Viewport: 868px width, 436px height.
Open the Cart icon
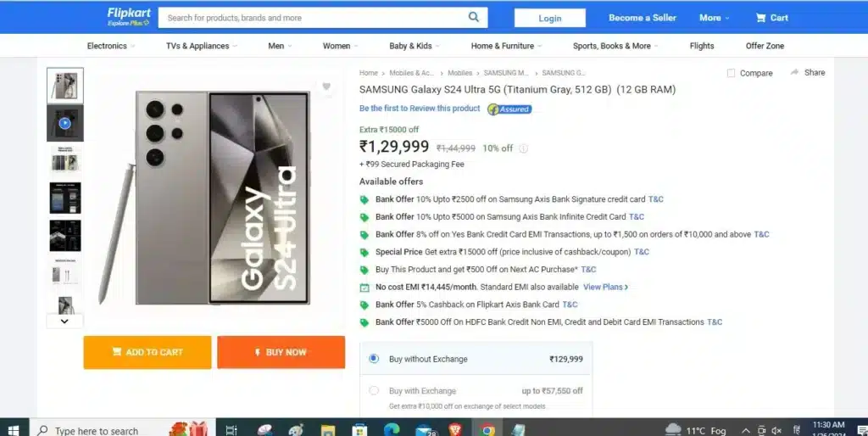coord(760,18)
